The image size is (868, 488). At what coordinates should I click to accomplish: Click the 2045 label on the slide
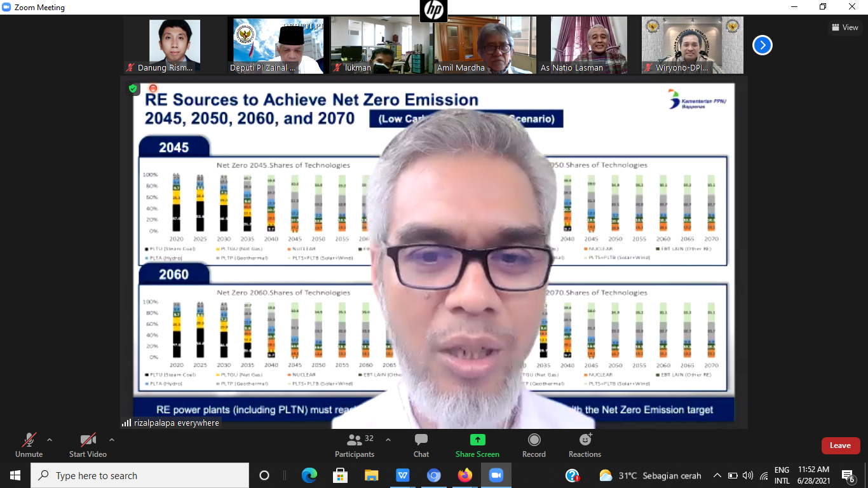(x=173, y=147)
